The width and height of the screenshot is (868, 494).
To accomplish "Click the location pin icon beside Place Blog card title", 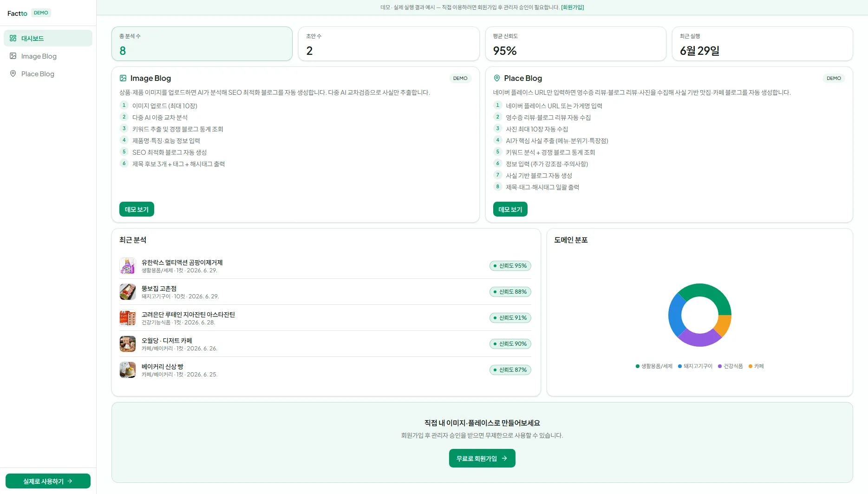I will 497,78.
